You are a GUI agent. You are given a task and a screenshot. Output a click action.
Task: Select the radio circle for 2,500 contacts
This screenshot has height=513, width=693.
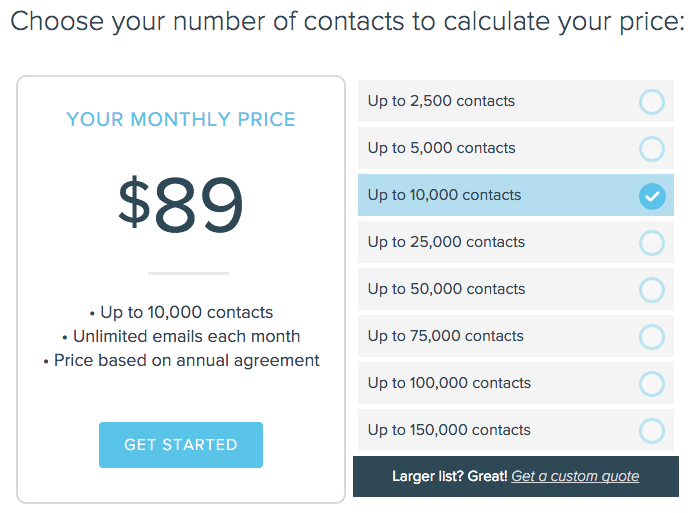tap(651, 101)
